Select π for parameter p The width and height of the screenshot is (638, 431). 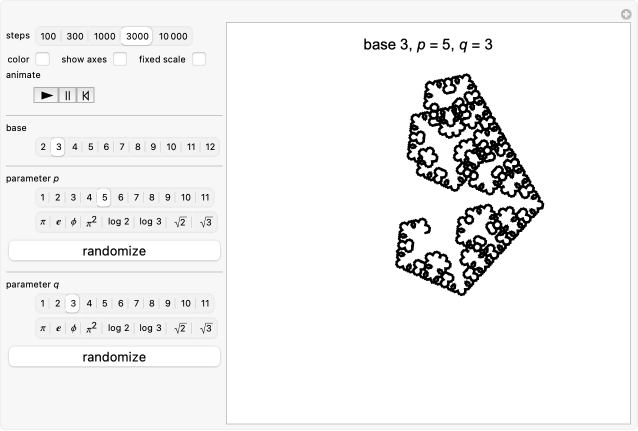tap(43, 222)
